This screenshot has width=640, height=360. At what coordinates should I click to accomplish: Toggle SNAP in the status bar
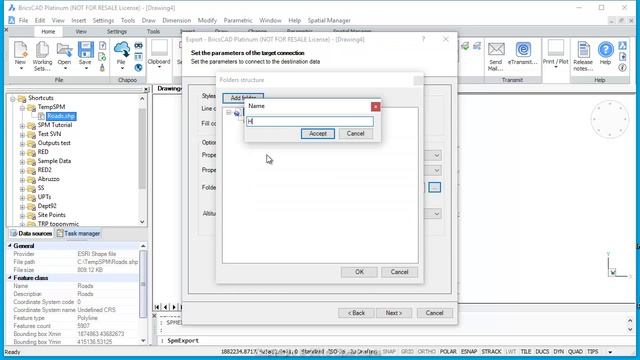389,351
